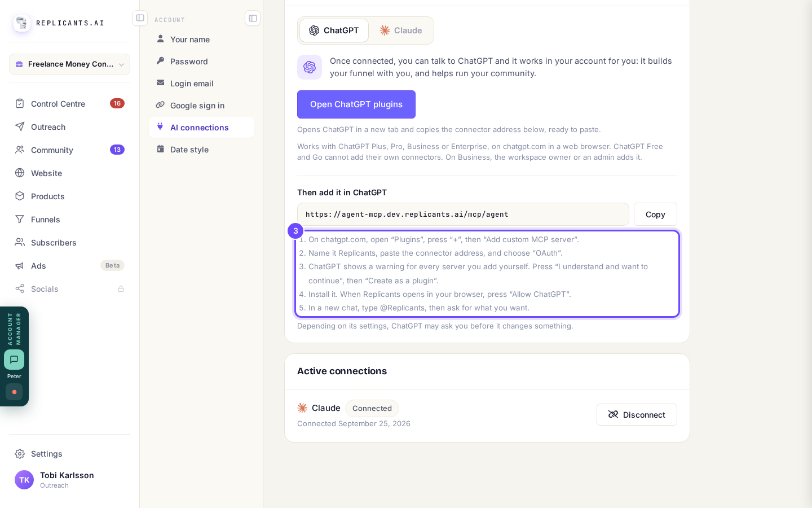Click the ChatGPT logo beside description

coord(310,67)
